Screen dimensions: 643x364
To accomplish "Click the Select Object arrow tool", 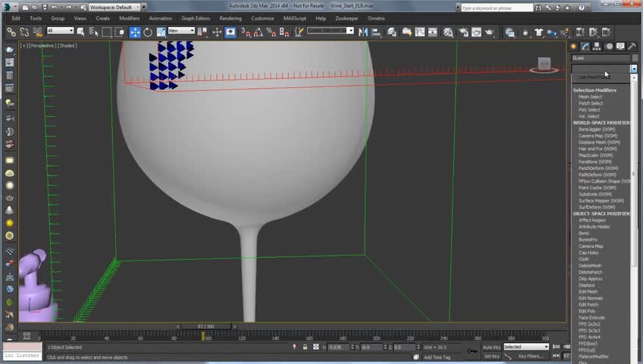I will (80, 32).
